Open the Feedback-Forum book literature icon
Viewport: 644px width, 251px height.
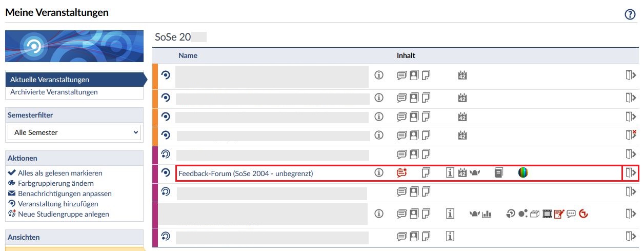(x=499, y=173)
